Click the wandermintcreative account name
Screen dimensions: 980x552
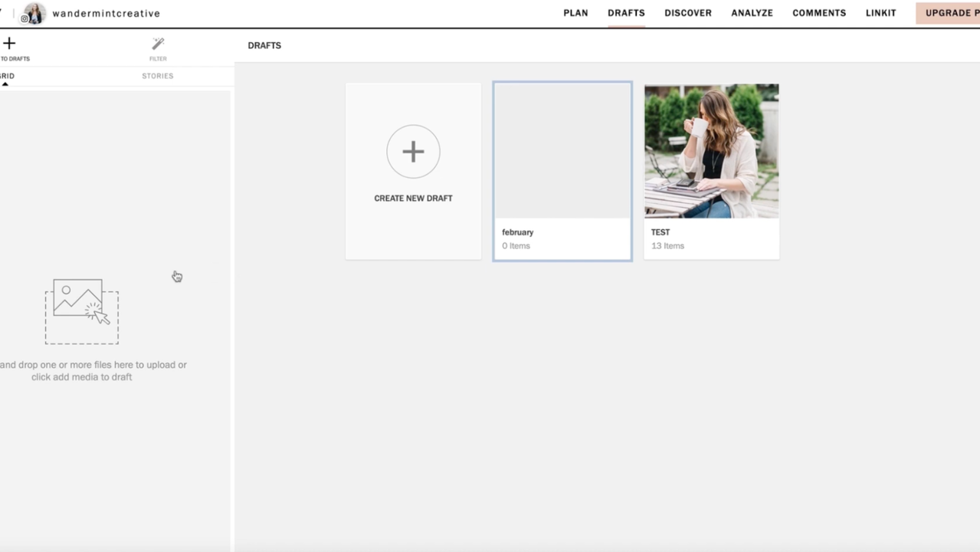coord(106,13)
